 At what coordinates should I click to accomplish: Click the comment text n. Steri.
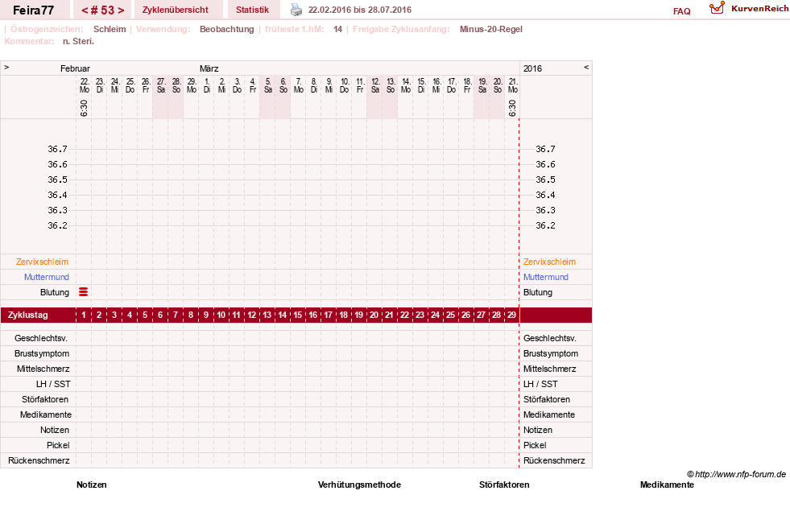click(79, 41)
